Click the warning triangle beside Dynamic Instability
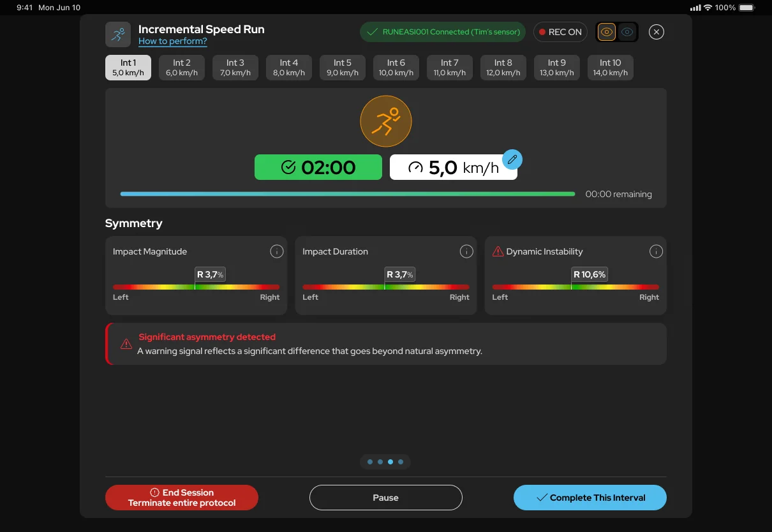772x532 pixels. point(498,251)
